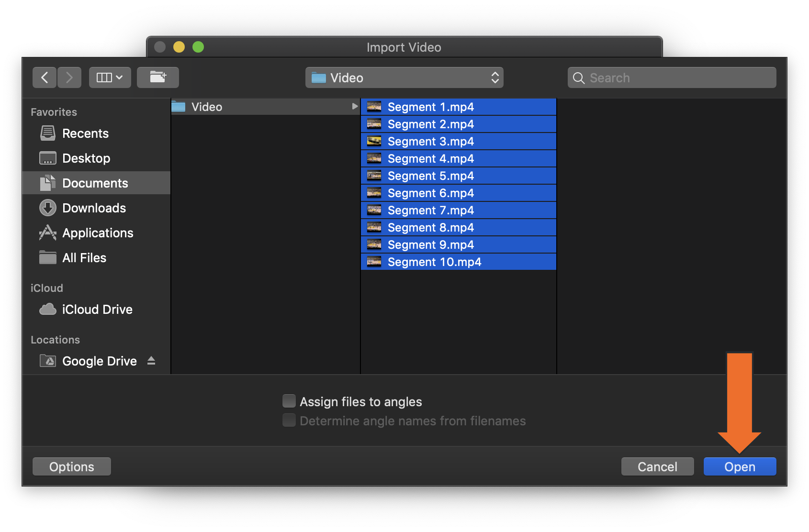Click the Video folder disclosure arrow

click(x=354, y=107)
